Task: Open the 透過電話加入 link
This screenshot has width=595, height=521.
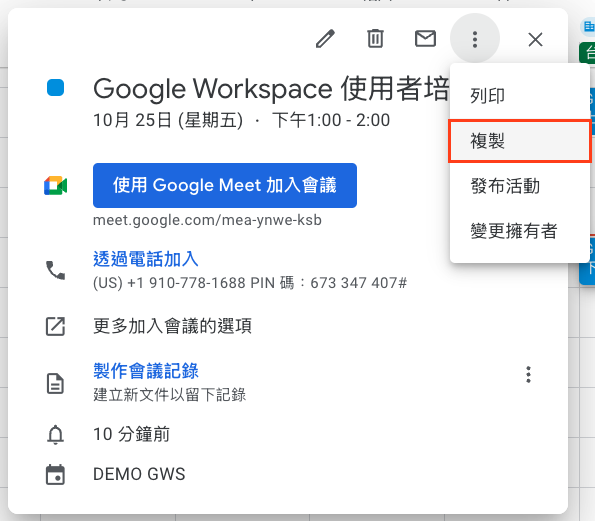Action: tap(146, 259)
